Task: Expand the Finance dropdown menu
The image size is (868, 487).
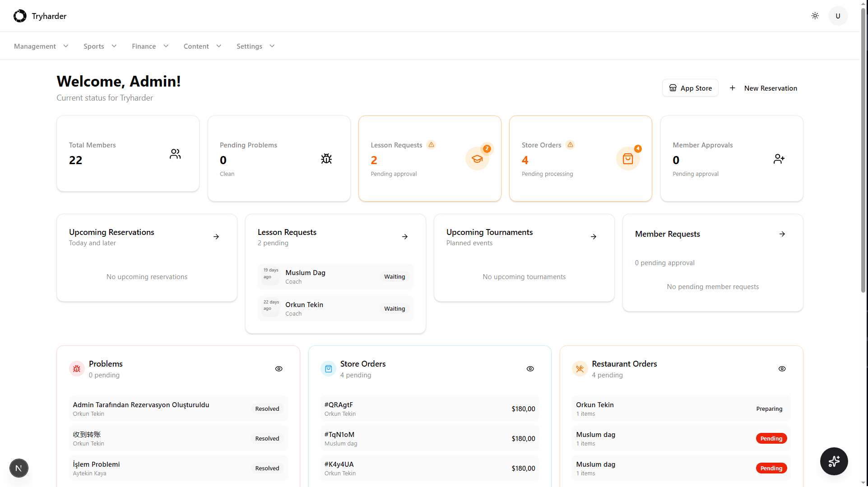Action: (150, 46)
